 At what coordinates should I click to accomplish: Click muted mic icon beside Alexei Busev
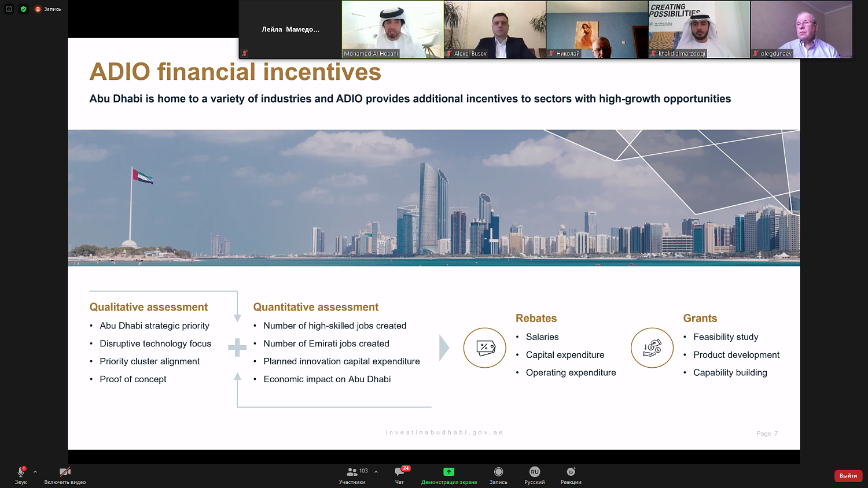(448, 53)
